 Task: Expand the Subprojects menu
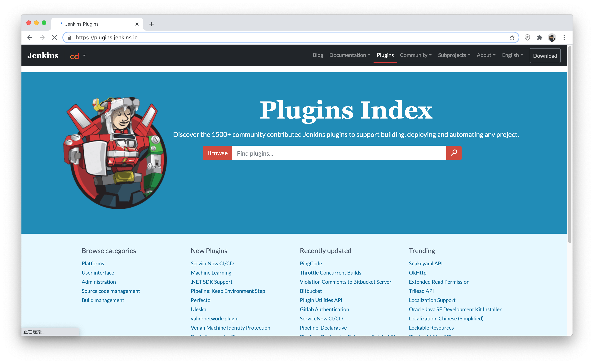(x=454, y=55)
